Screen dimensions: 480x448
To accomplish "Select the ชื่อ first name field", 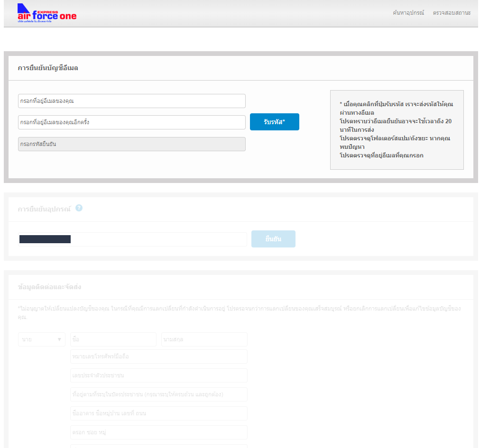I will pyautogui.click(x=113, y=339).
